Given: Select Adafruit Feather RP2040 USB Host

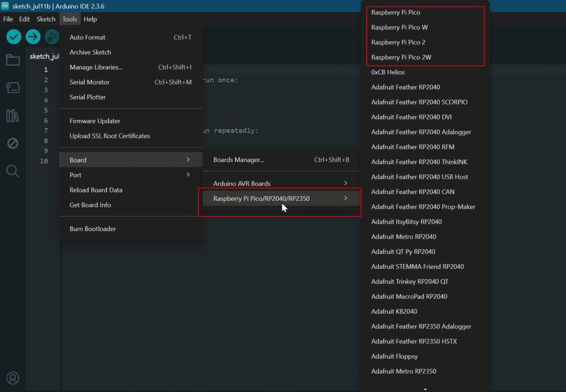Looking at the screenshot, I should pyautogui.click(x=425, y=177).
